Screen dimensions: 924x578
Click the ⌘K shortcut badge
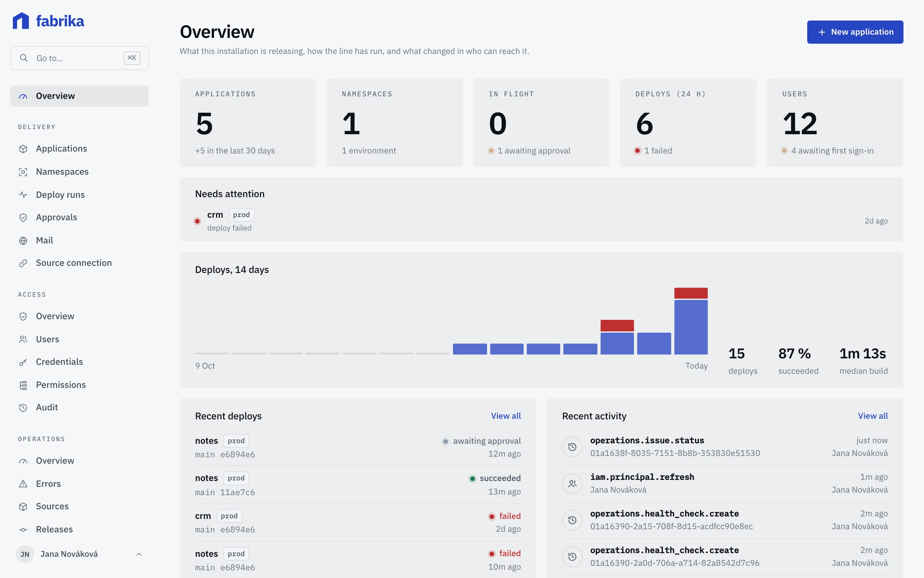click(132, 58)
